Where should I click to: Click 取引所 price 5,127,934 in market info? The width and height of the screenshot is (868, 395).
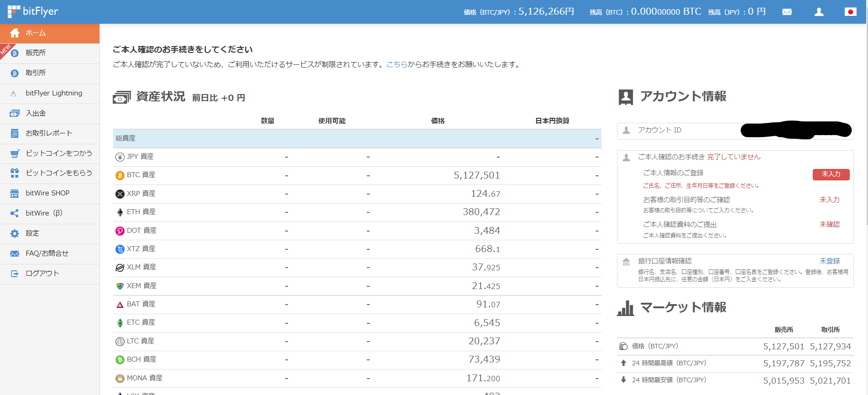point(830,347)
